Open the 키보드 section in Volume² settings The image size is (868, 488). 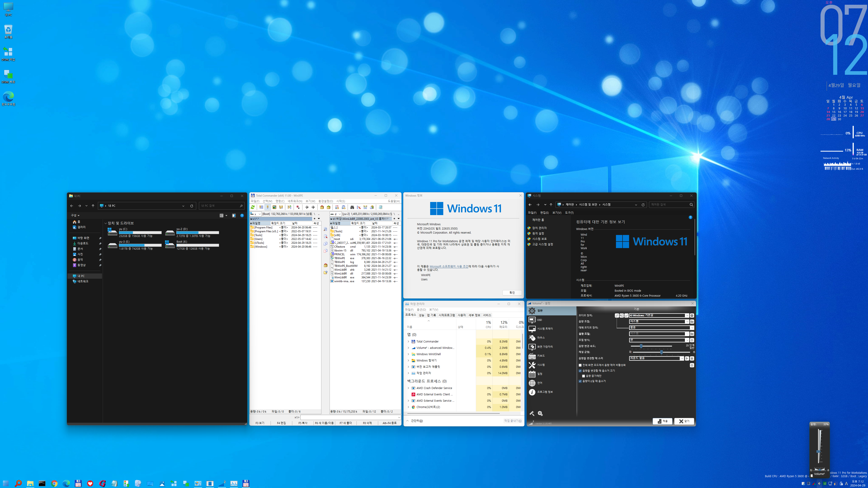pos(552,356)
